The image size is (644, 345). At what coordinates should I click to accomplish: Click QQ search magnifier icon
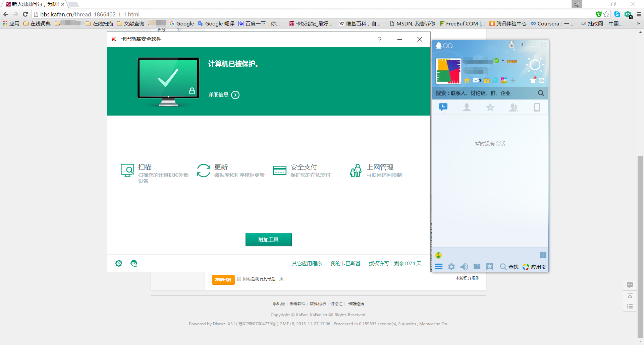pyautogui.click(x=541, y=93)
